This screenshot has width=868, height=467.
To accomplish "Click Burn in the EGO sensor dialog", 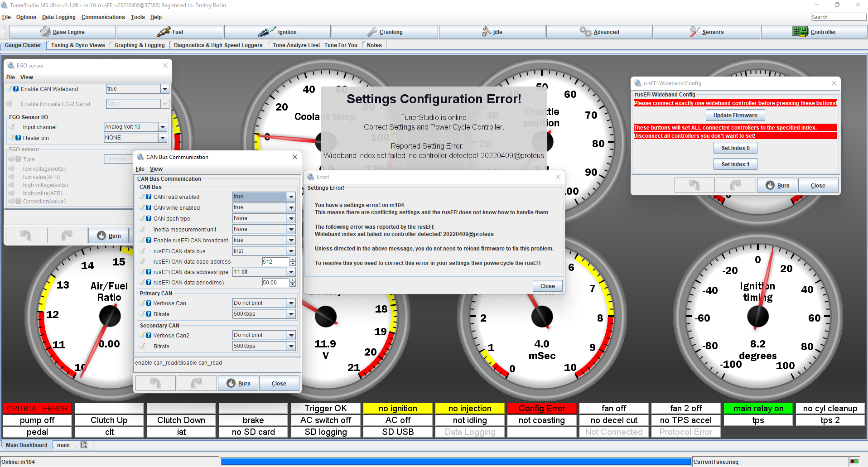I will coord(109,236).
